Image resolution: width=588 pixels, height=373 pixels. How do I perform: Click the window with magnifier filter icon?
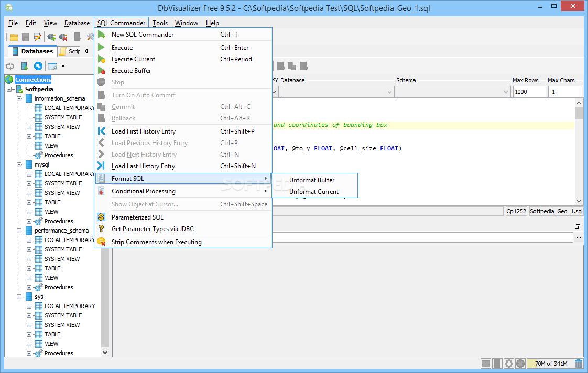52,67
